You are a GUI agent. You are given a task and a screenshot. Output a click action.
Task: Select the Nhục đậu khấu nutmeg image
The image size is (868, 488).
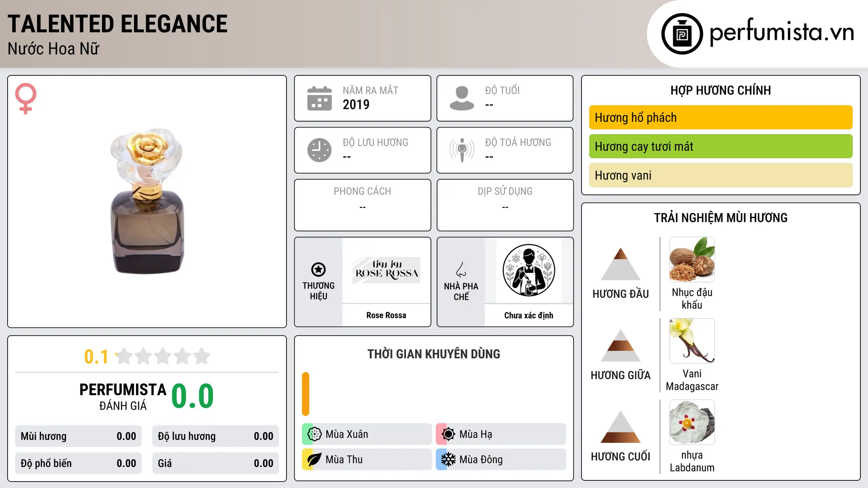(692, 260)
